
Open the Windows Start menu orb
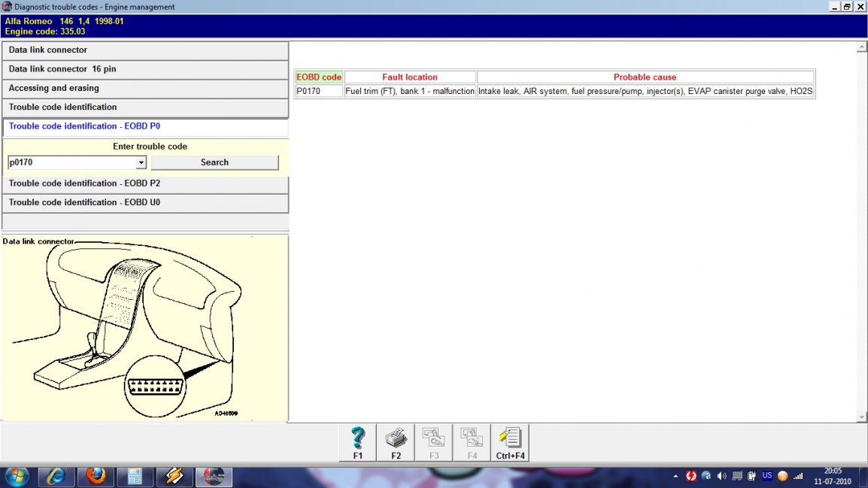click(17, 477)
